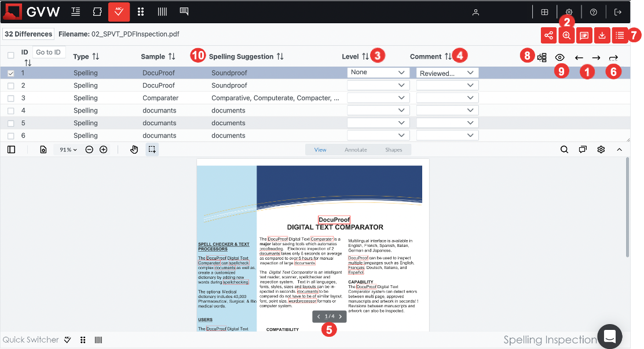Open the Level dropdown showing None
Viewport: 644px width, 349px height.
point(378,72)
